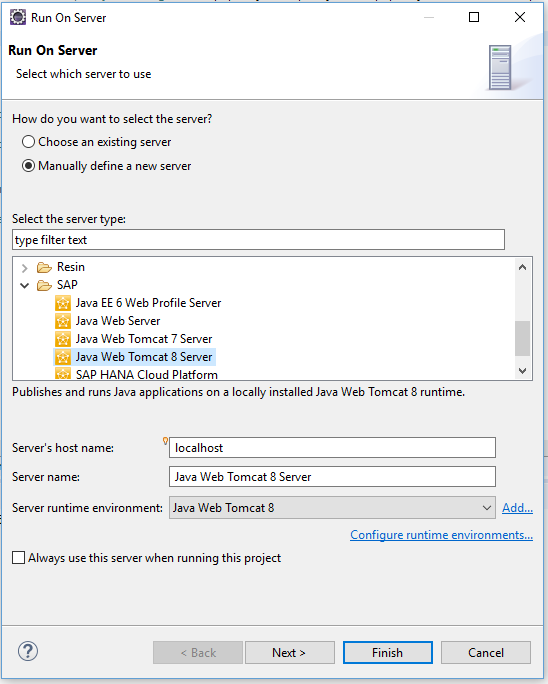This screenshot has width=548, height=684.
Task: Select SAP HANA Cloud Platform entry
Action: pos(147,374)
